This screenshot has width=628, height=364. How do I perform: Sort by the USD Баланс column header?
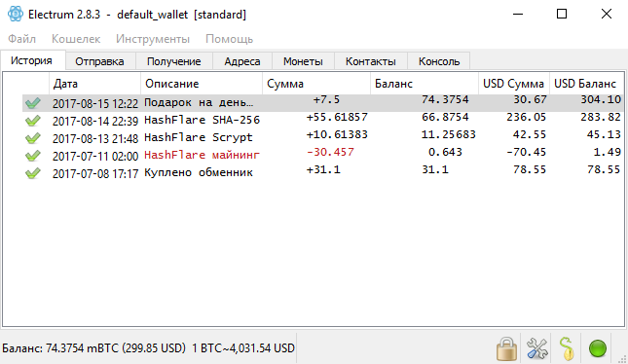586,84
